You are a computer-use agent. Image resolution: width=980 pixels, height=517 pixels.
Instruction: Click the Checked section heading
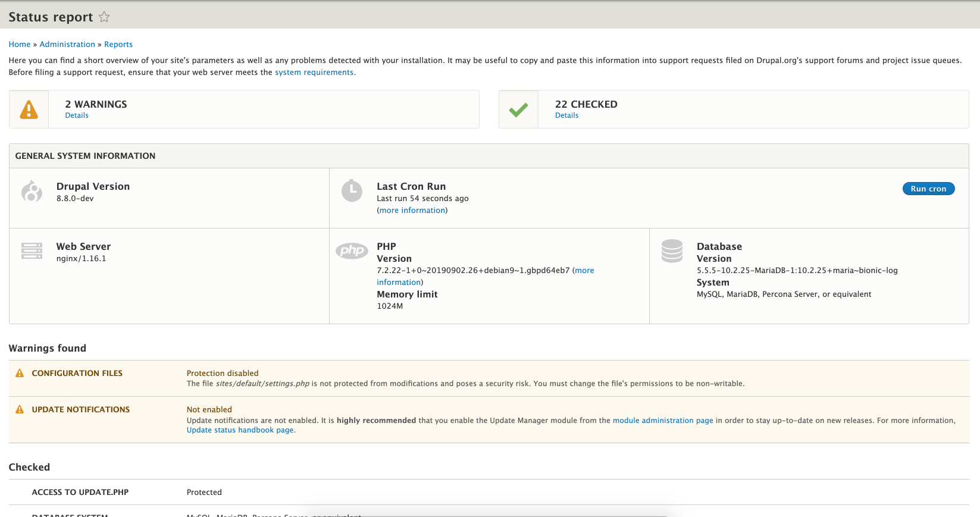(x=29, y=467)
